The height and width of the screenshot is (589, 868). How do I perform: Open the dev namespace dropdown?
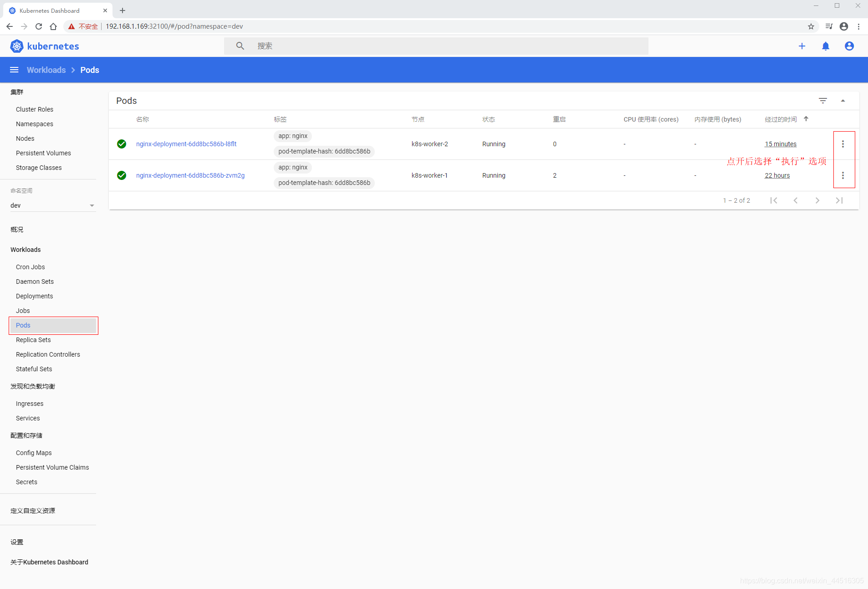pos(53,205)
